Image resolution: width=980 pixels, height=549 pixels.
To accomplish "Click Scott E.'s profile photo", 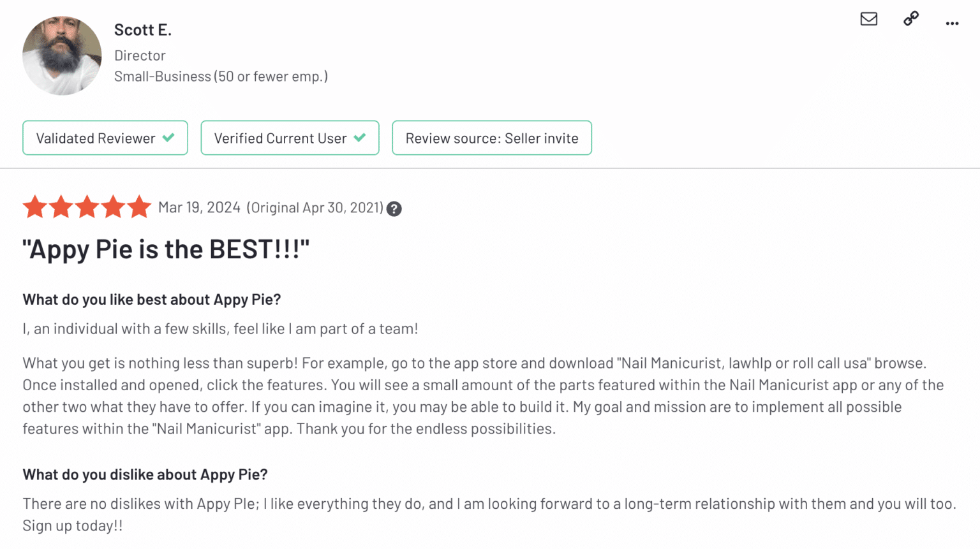I will click(62, 56).
